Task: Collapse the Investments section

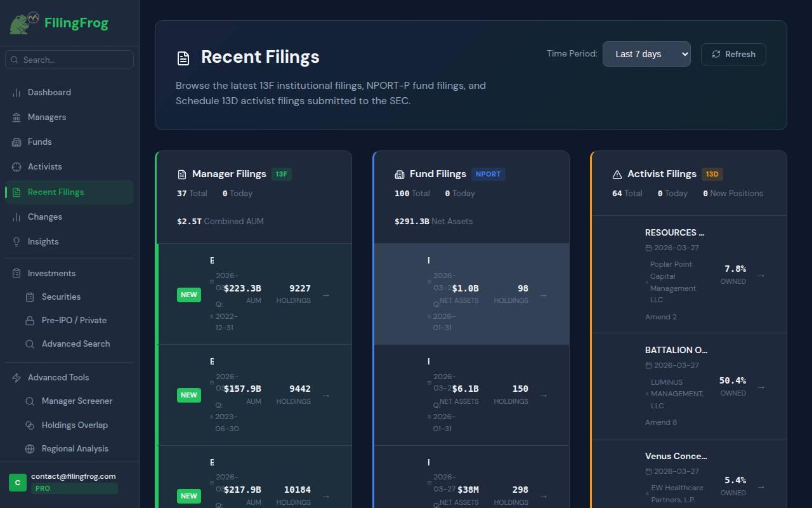Action: coord(51,274)
